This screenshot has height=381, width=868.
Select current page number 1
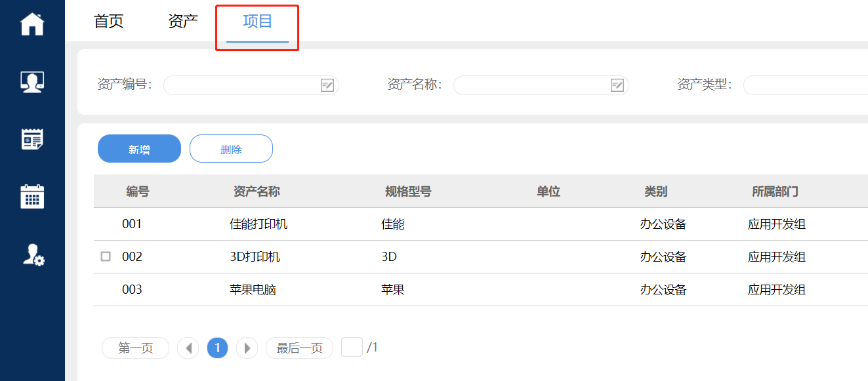tap(217, 348)
